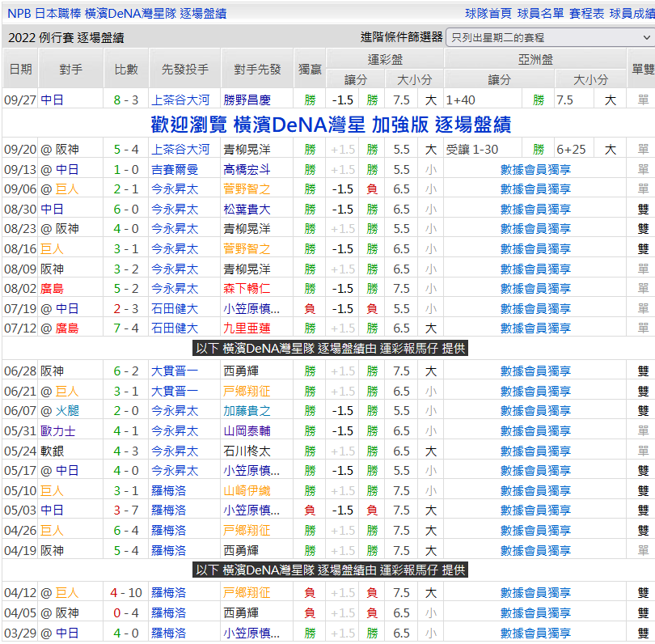Click opposing starter 松葉貴大
The image size is (655, 644).
[x=247, y=210]
